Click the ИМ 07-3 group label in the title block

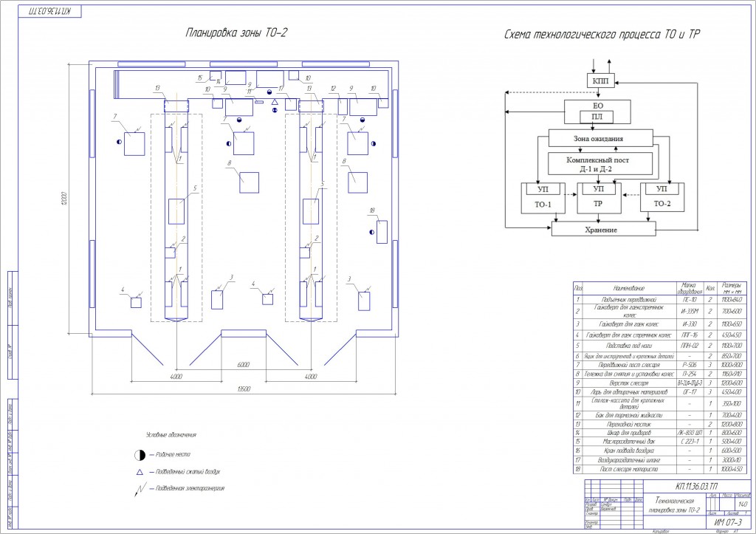pyautogui.click(x=728, y=522)
